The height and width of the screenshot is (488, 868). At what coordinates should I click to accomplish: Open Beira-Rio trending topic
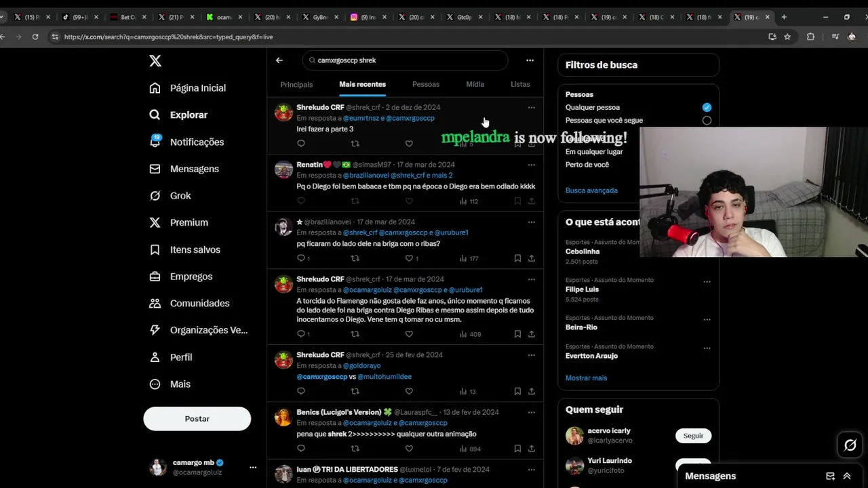pos(581,327)
